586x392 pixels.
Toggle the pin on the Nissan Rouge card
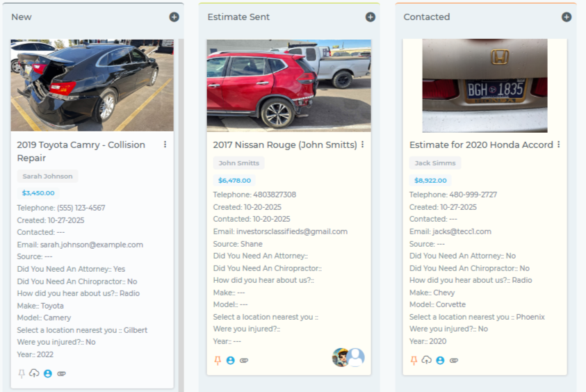pyautogui.click(x=218, y=361)
